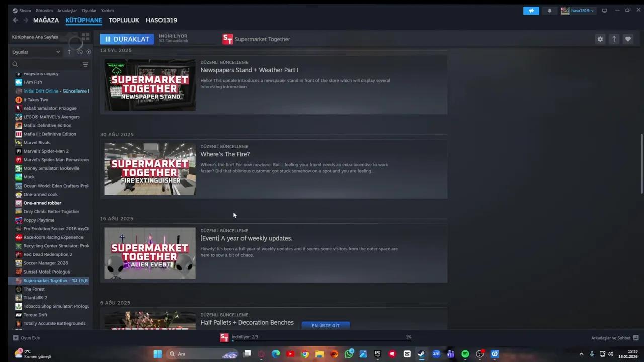This screenshot has width=644, height=362.
Task: Open Spotify from the taskbar
Action: point(465,354)
